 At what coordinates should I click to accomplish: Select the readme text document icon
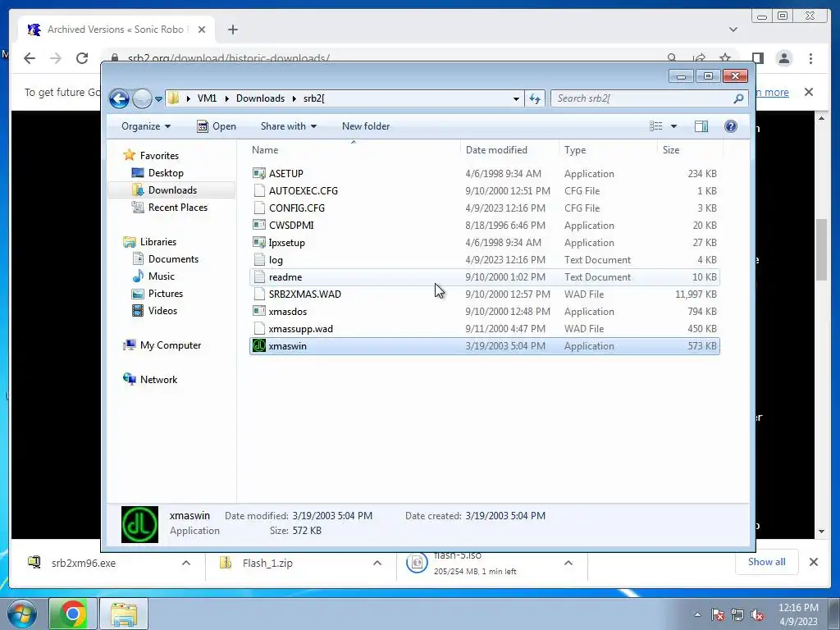(x=259, y=277)
